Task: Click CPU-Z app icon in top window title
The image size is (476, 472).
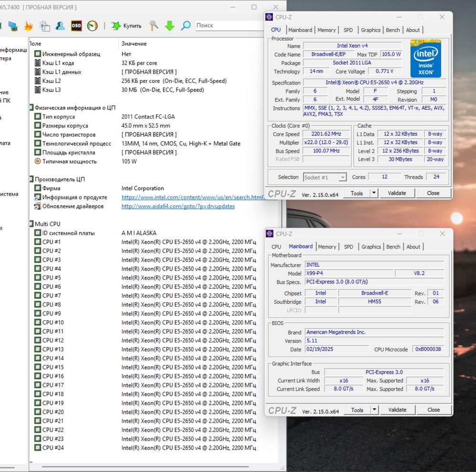Action: [269, 17]
